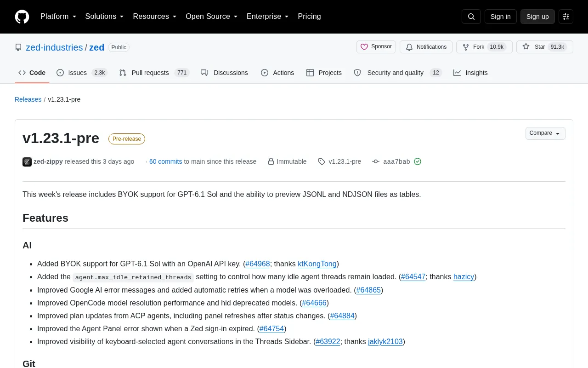Viewport: 588px width, 368px height.
Task: Open the appearance settings icon button
Action: tap(566, 17)
